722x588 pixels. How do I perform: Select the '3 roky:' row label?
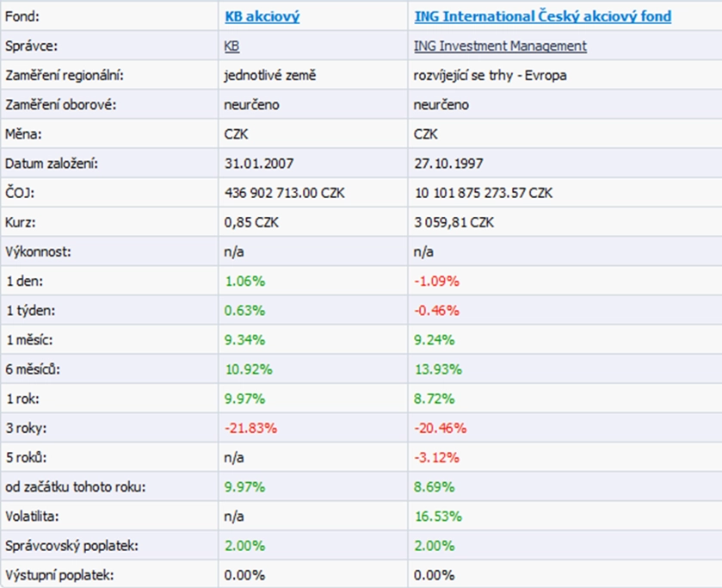click(26, 428)
